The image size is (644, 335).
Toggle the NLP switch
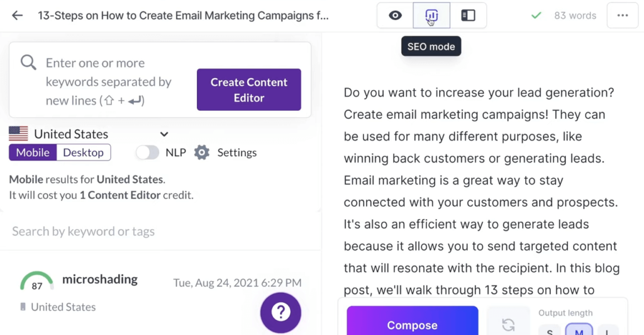coord(148,152)
